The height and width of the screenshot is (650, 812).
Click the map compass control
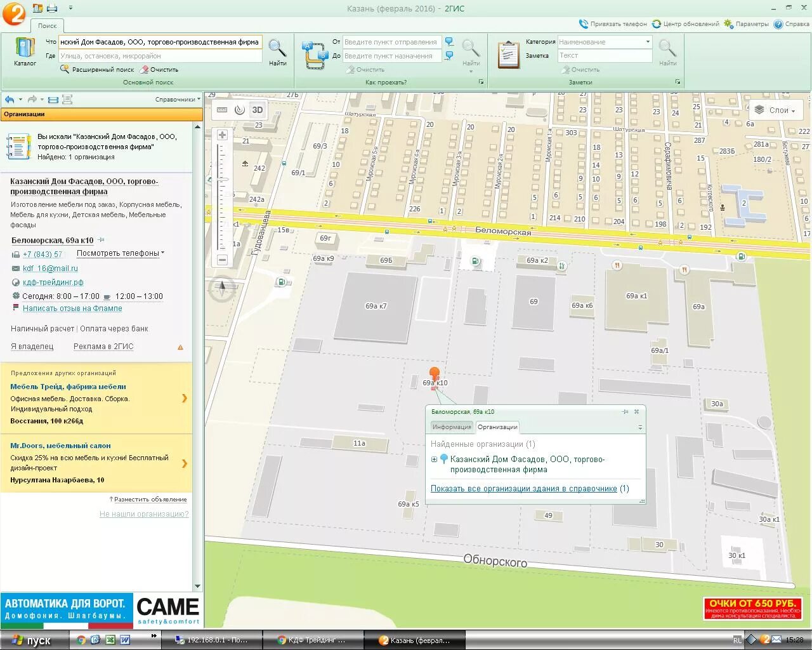point(222,289)
